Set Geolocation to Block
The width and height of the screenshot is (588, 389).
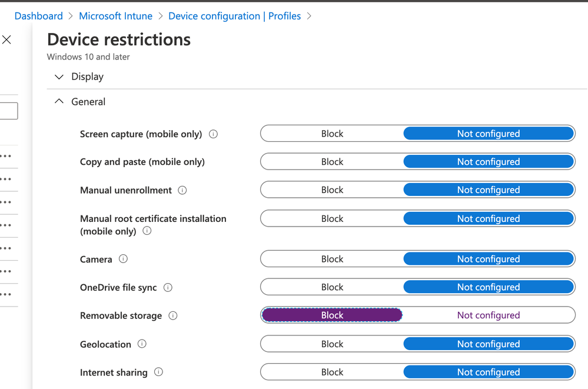click(x=332, y=344)
